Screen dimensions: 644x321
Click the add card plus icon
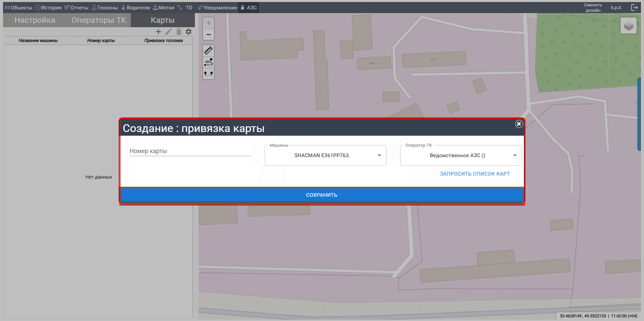(158, 32)
